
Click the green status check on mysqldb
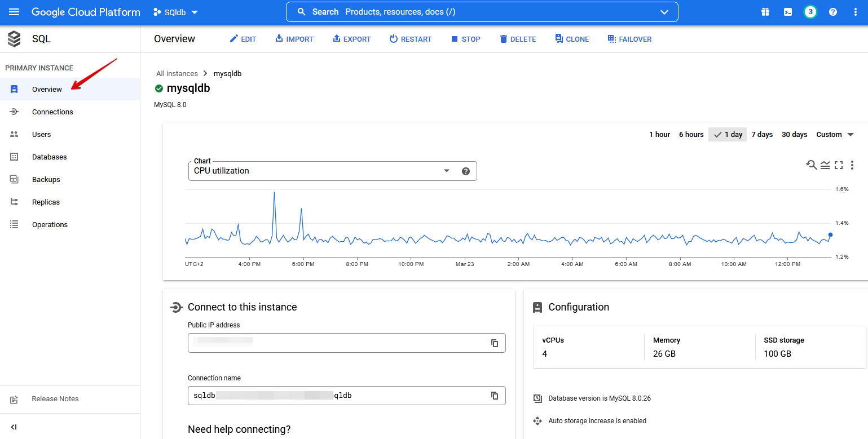pos(159,88)
